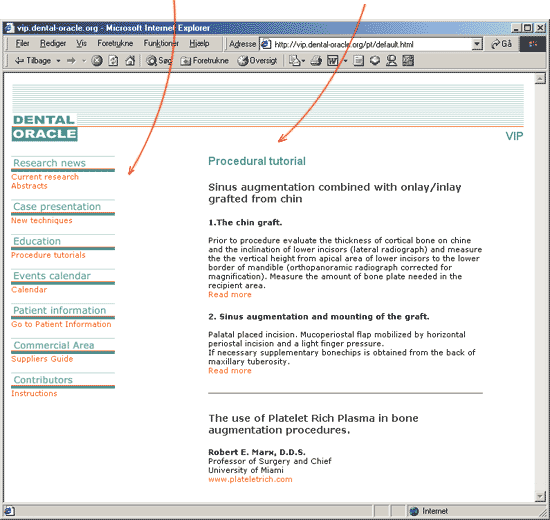Open the Oversigt history button
550x520 pixels.
tap(257, 61)
